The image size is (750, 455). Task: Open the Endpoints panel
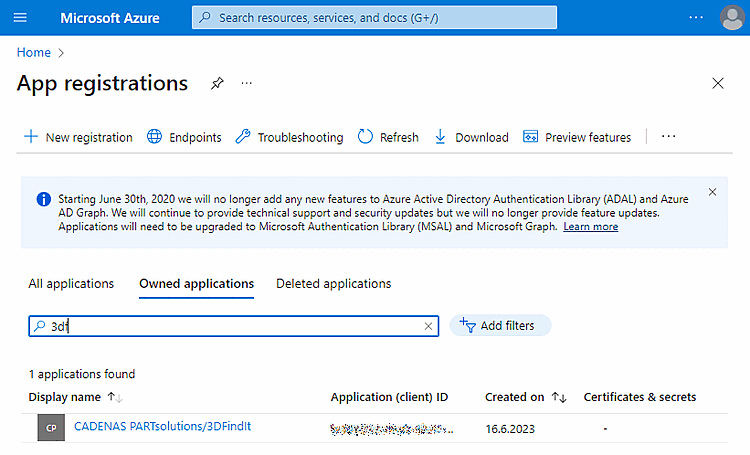[184, 137]
